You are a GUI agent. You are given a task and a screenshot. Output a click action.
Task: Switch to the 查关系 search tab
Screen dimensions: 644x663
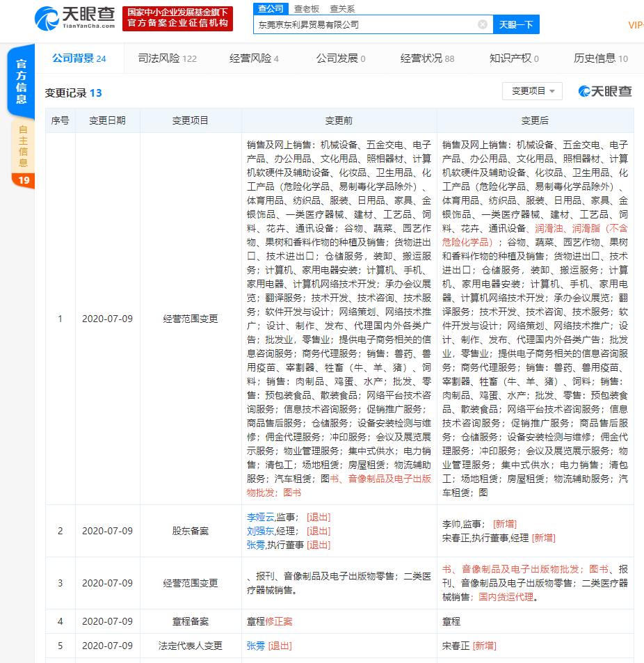point(341,8)
